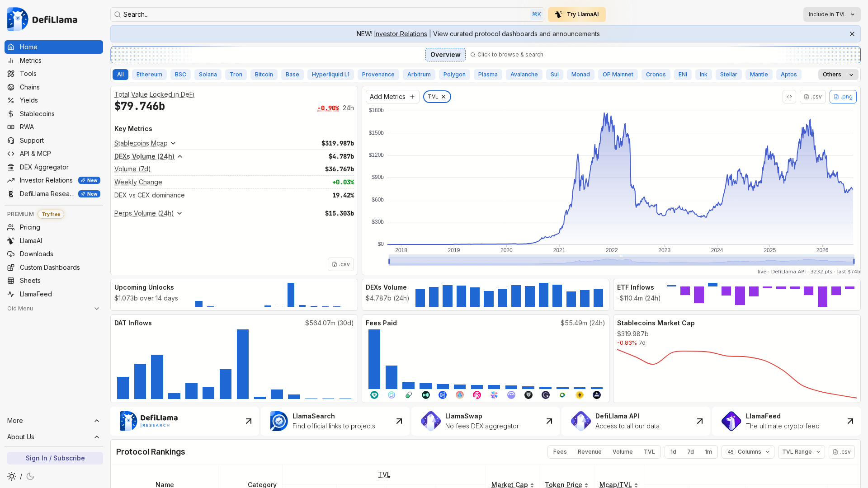
Task: Open the Columns dropdown
Action: (x=748, y=452)
